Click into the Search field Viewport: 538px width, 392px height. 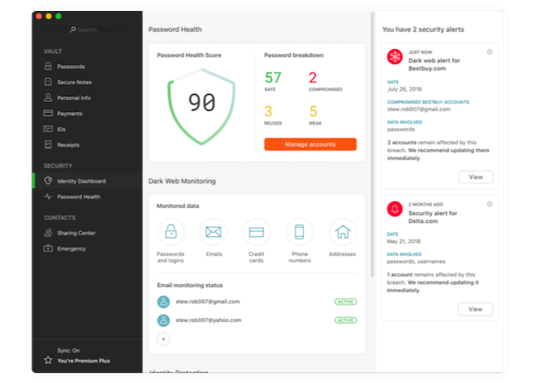[87, 29]
